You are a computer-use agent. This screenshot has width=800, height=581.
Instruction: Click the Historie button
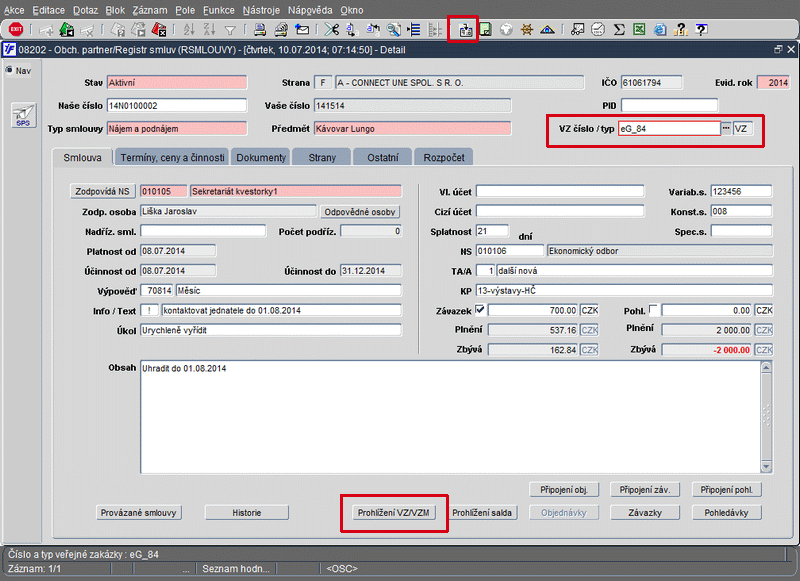(x=246, y=513)
